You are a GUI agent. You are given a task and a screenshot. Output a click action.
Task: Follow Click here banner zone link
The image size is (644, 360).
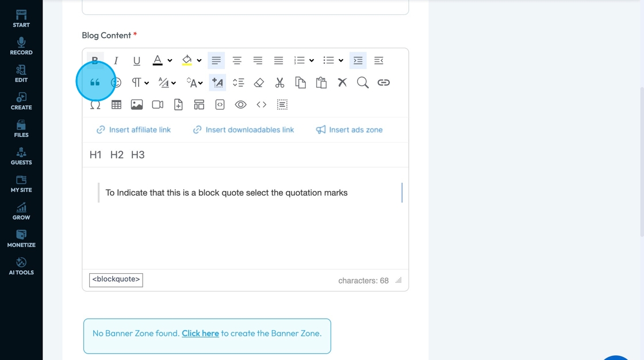coord(201,334)
